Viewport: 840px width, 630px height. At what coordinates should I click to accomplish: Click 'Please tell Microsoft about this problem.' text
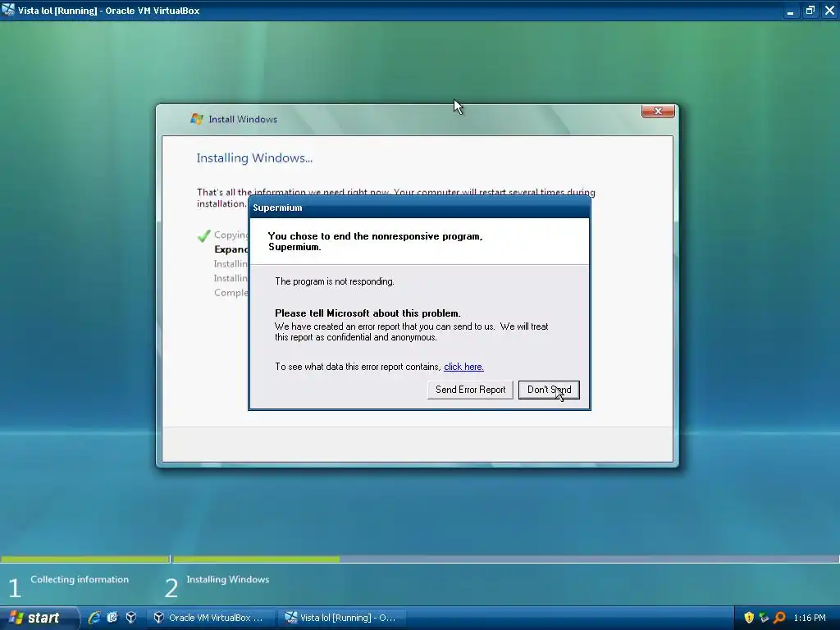tap(367, 313)
